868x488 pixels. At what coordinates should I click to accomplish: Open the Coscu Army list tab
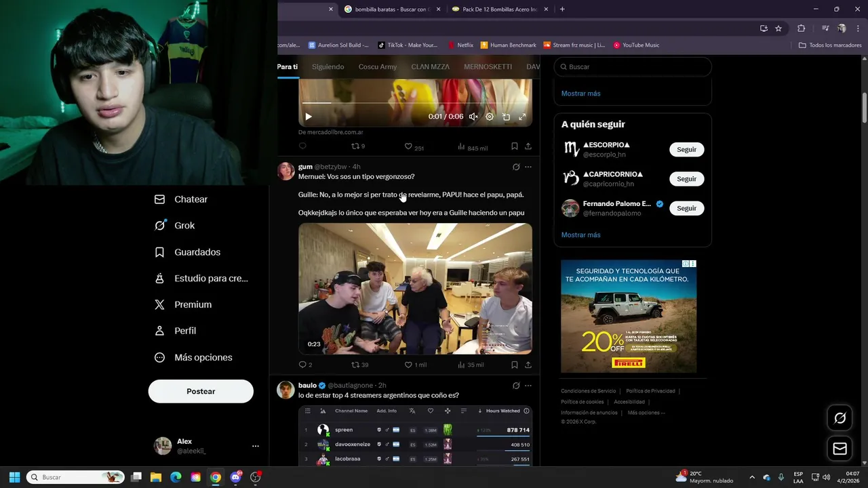[378, 67]
